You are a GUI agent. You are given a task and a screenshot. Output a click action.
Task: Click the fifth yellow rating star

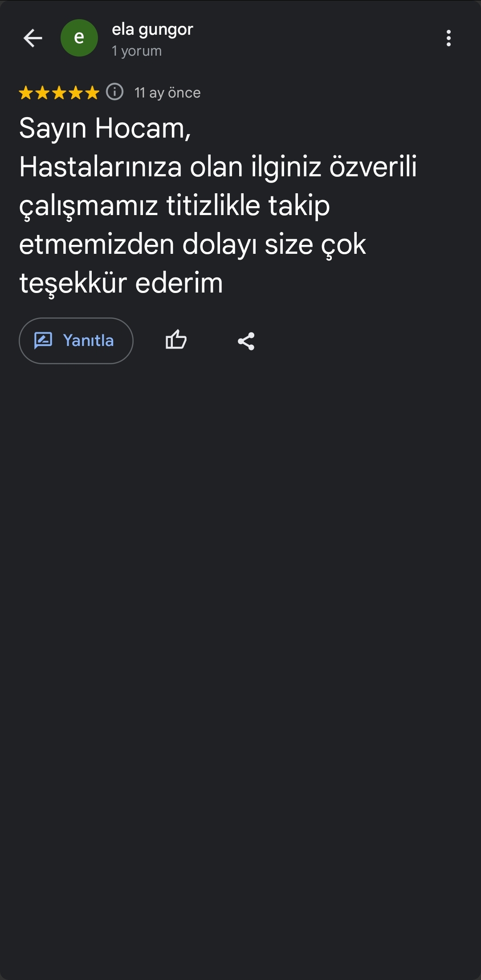click(92, 93)
